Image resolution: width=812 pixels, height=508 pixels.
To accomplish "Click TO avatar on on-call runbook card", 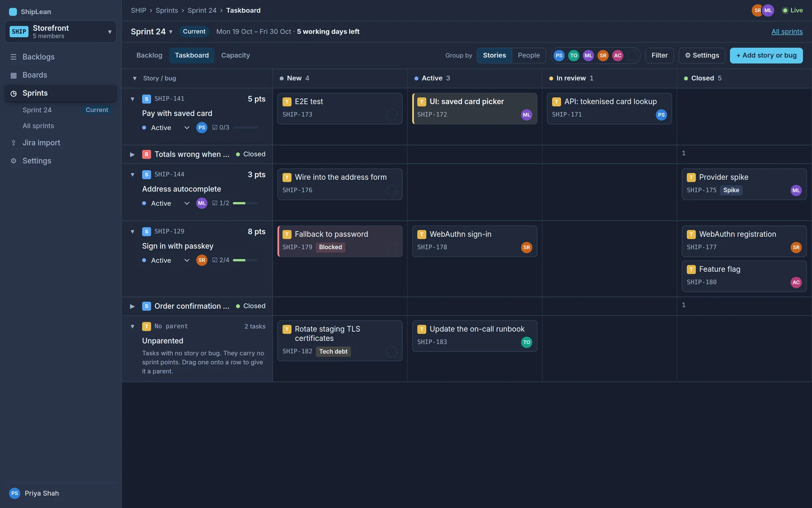I will click(x=527, y=342).
